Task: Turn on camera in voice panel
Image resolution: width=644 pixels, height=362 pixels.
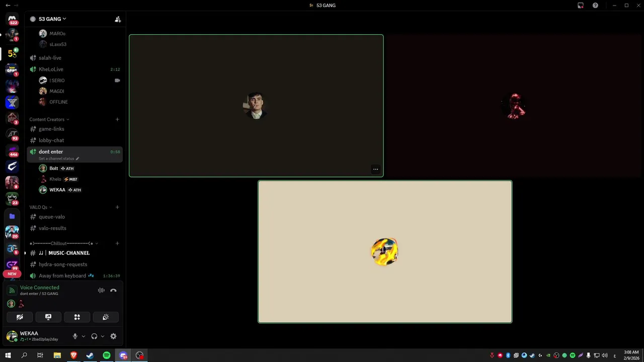Action: click(x=20, y=317)
